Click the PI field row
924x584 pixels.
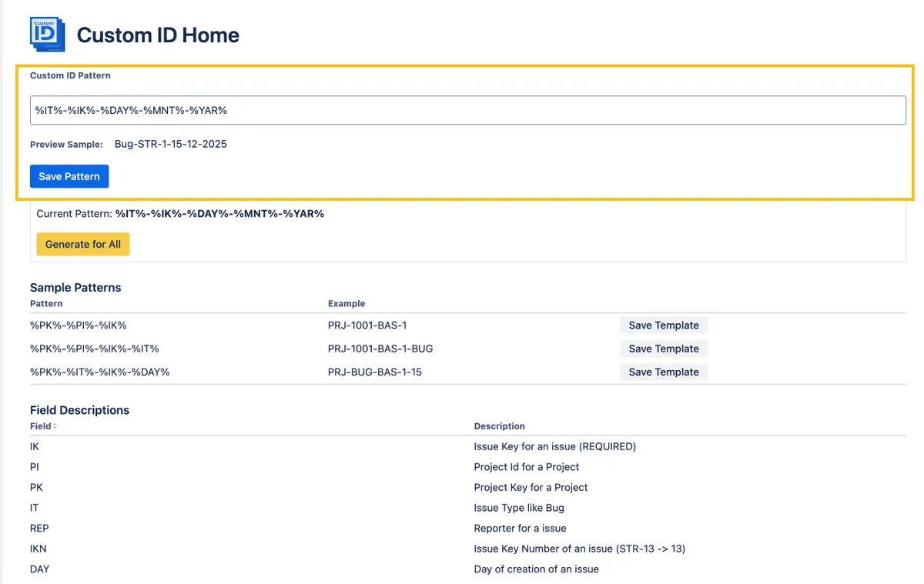[x=468, y=467]
